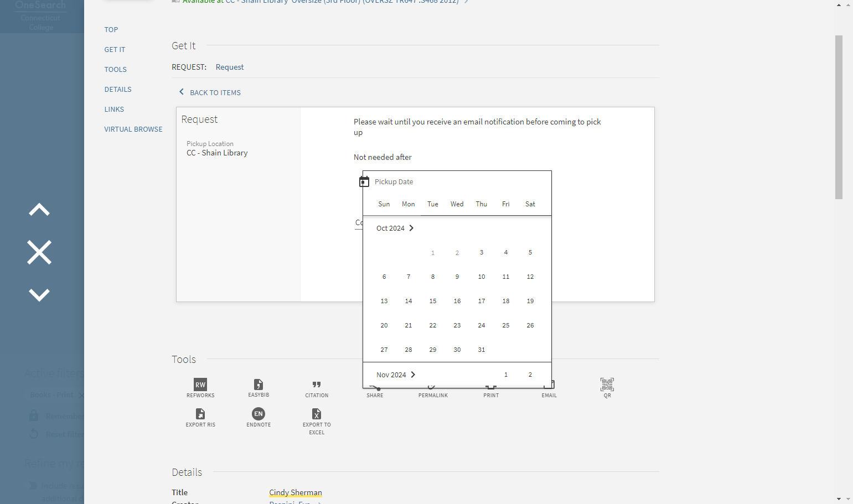The width and height of the screenshot is (853, 504).
Task: Jump to the Links section
Action: [x=114, y=110]
